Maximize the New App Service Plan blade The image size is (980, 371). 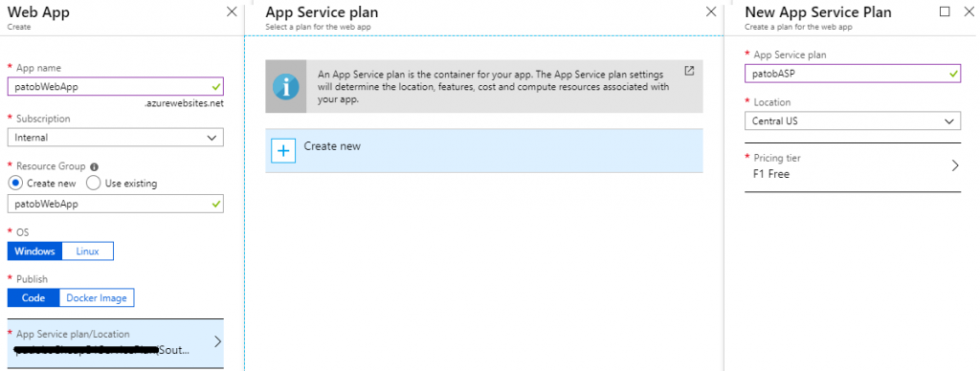pos(945,11)
